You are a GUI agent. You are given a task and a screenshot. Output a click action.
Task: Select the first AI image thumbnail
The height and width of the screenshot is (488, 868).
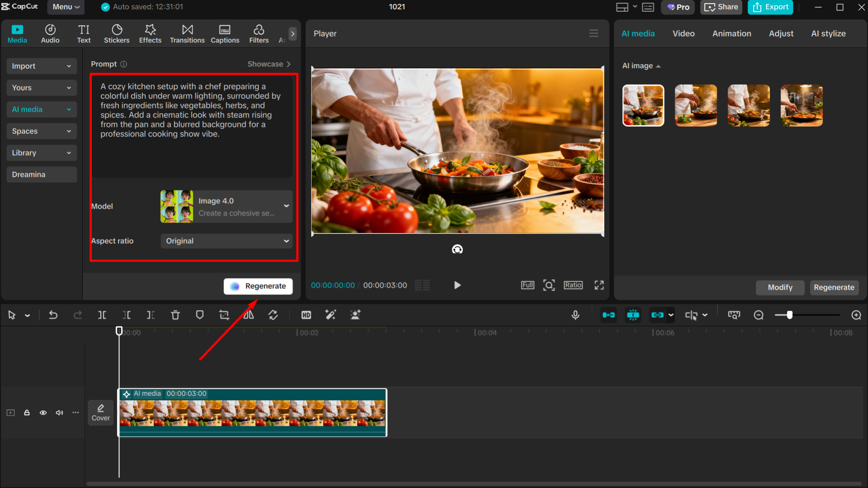point(643,105)
